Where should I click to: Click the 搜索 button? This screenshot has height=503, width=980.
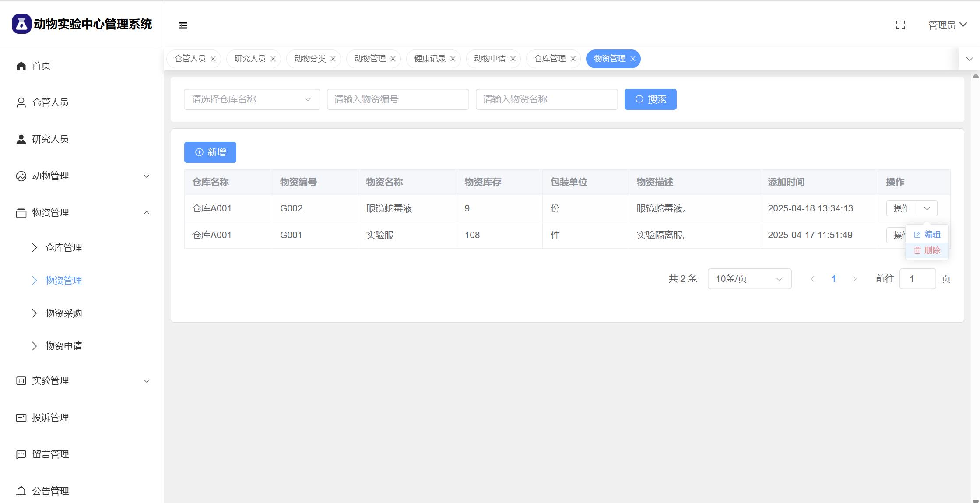pos(650,99)
